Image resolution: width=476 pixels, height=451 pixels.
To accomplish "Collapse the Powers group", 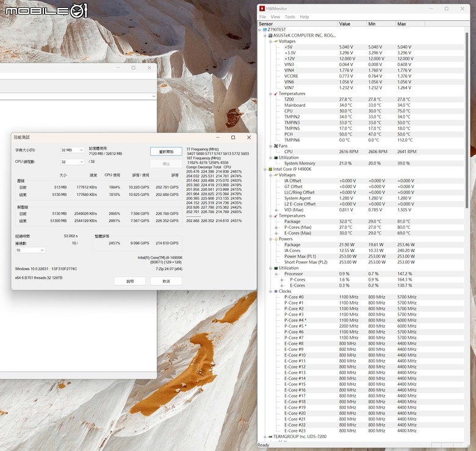I will click(x=270, y=239).
